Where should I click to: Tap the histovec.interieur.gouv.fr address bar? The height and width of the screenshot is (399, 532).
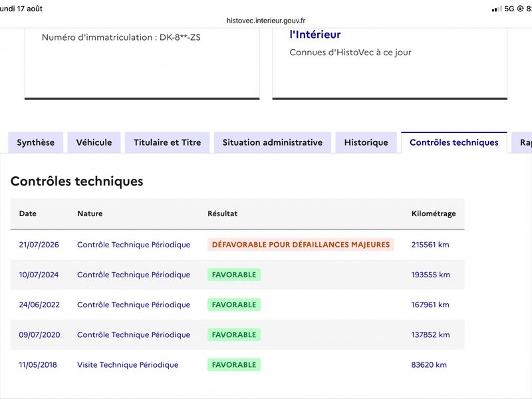pyautogui.click(x=266, y=21)
